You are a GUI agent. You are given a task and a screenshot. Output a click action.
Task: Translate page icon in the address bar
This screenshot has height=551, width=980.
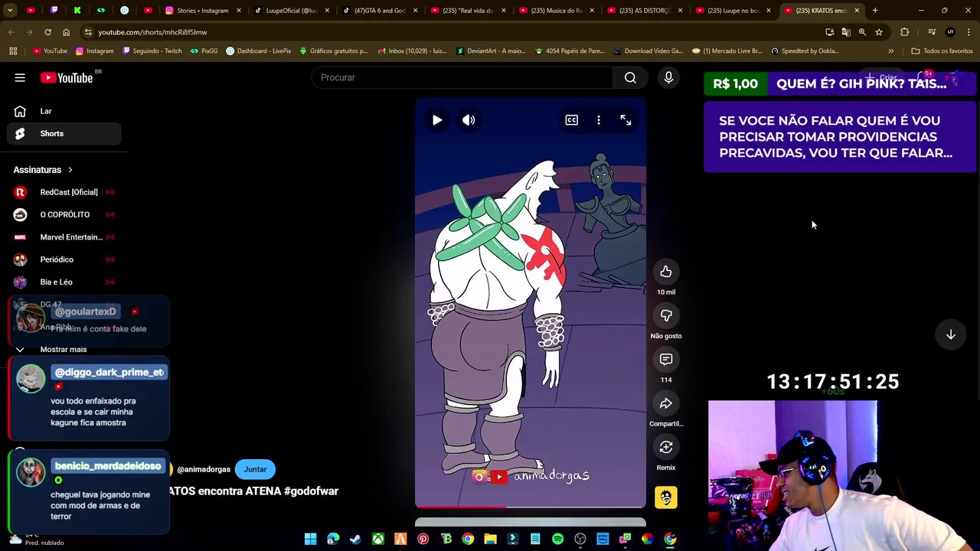pyautogui.click(x=846, y=32)
